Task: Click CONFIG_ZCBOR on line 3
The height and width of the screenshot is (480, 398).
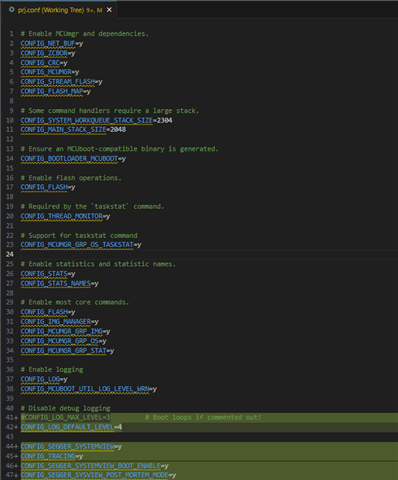Action: click(x=44, y=53)
